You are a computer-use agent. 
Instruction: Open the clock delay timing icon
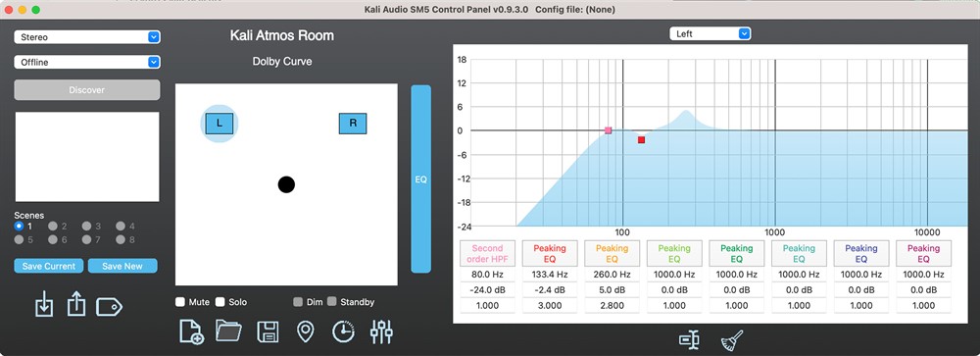[x=343, y=331]
